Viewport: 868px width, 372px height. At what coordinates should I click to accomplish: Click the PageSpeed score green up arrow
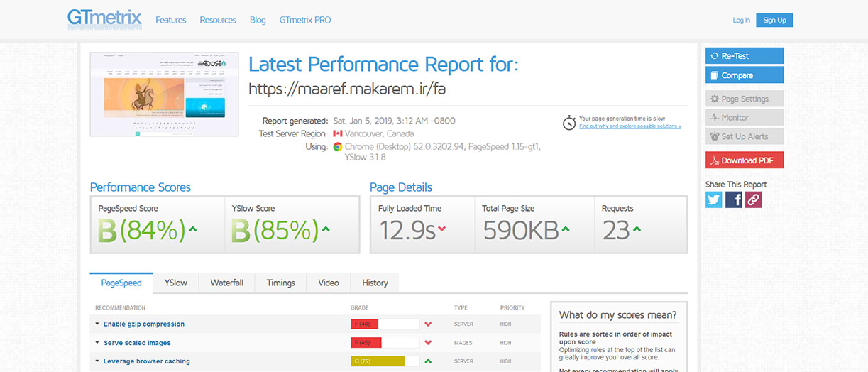[x=193, y=229]
